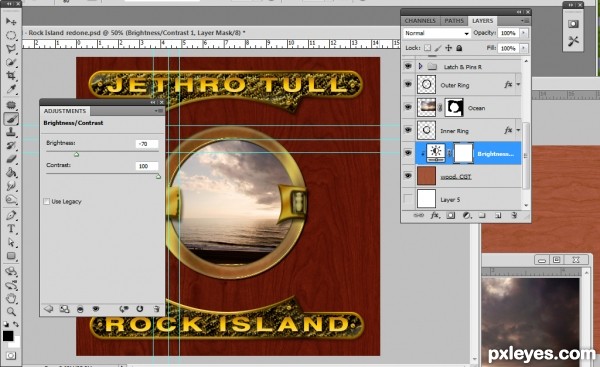
Task: Open the Layers panel options menu
Action: coord(525,21)
